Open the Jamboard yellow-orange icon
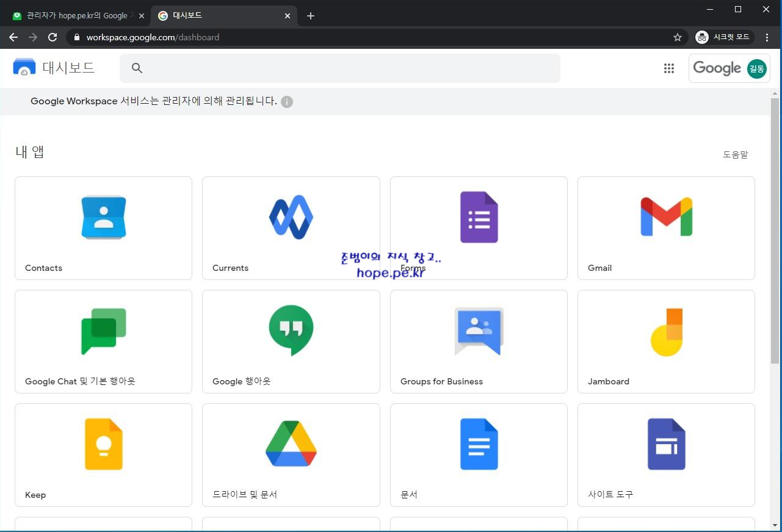 point(666,332)
